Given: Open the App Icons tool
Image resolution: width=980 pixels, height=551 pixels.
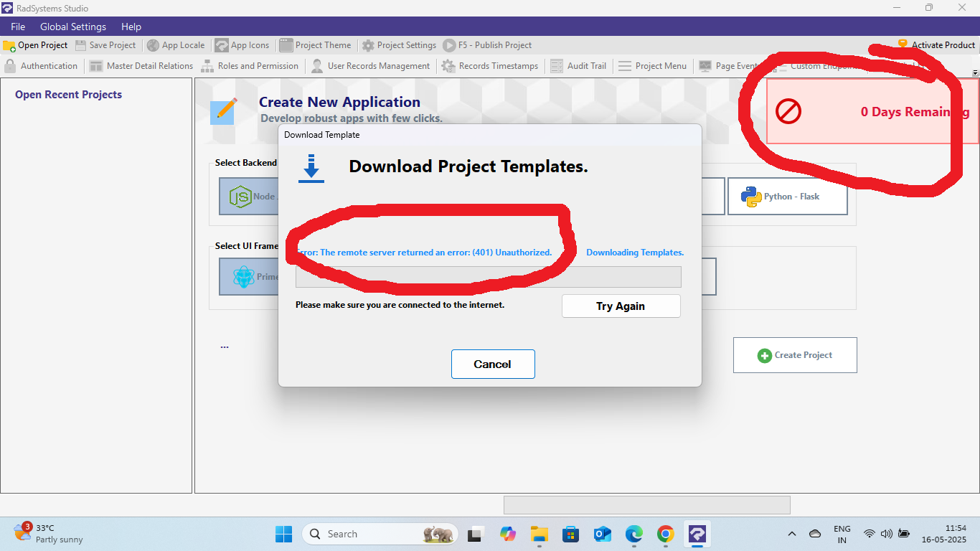Looking at the screenshot, I should tap(242, 45).
